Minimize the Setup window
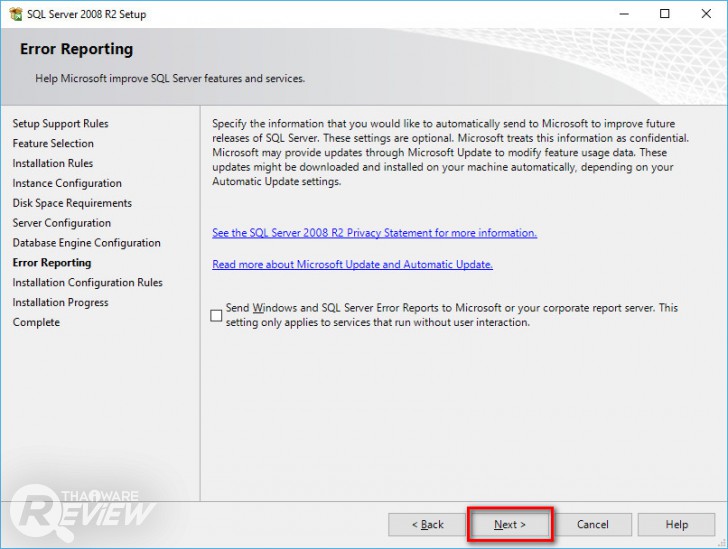728x549 pixels. (624, 14)
